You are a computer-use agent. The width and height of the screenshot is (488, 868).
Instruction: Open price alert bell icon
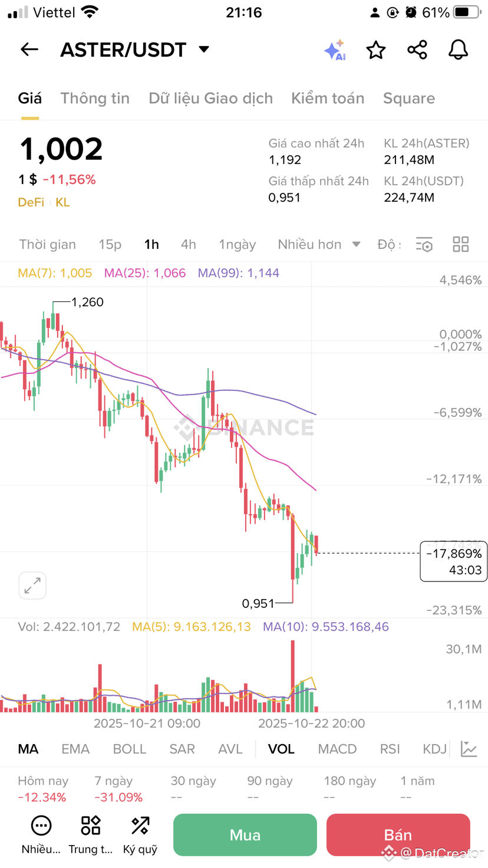pyautogui.click(x=458, y=50)
